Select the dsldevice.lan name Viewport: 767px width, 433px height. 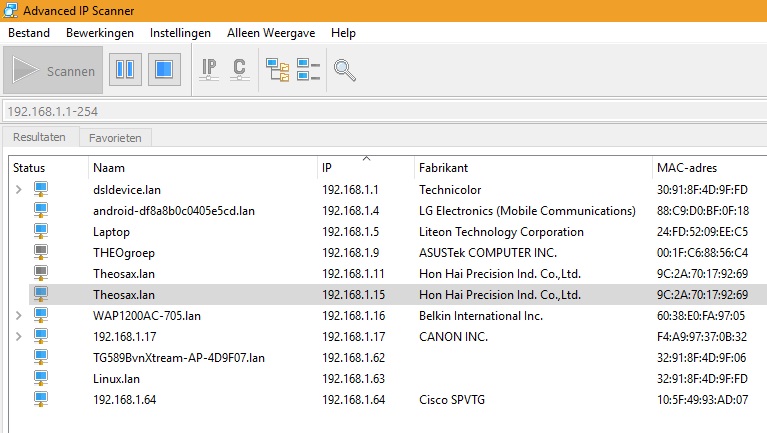[x=127, y=190]
